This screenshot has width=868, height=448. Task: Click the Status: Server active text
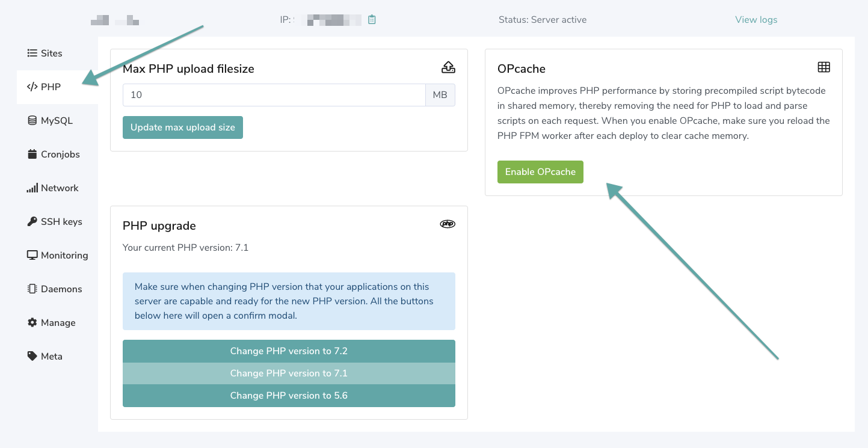coord(543,20)
